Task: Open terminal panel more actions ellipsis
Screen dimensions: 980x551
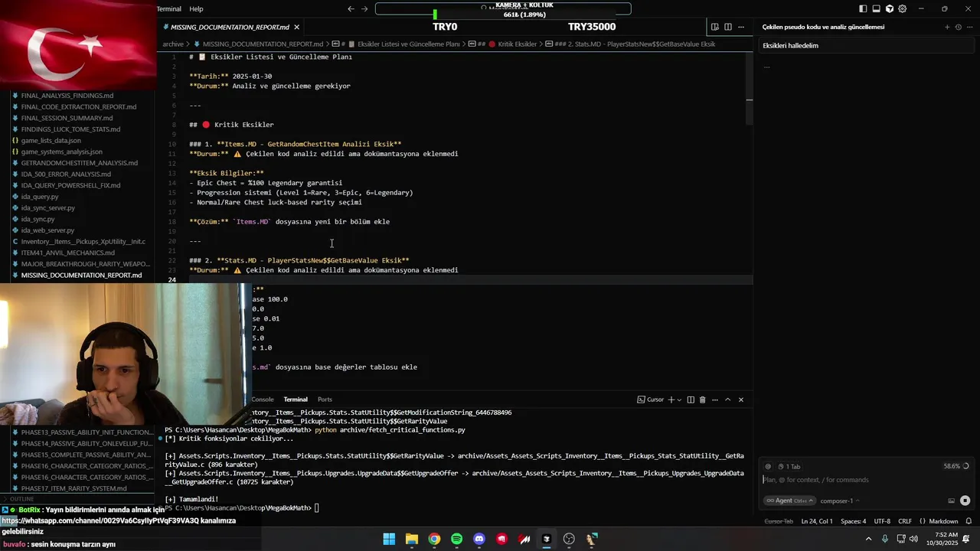Action: pyautogui.click(x=715, y=399)
